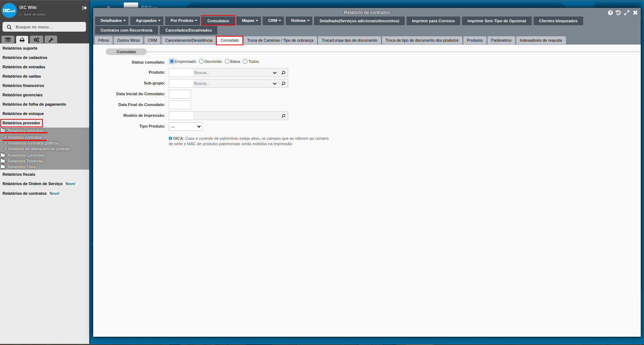Open Relatório de alterações no contrato item
644x345 pixels.
coord(39,149)
